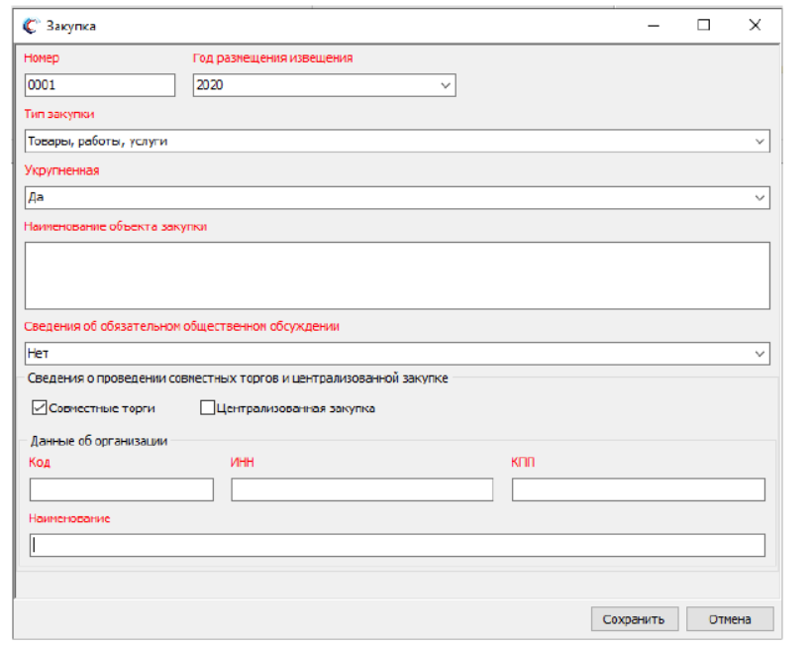Close the Закупка dialog window
812x649 pixels.
[x=756, y=26]
